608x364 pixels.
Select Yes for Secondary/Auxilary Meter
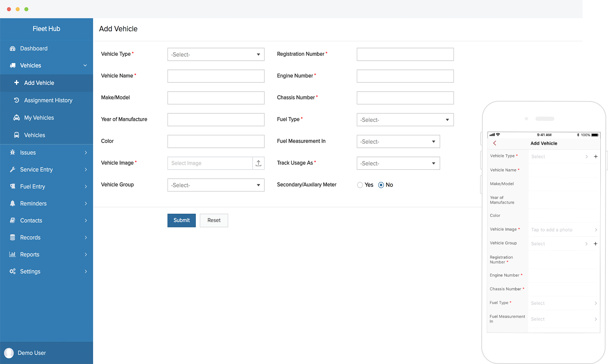(360, 185)
